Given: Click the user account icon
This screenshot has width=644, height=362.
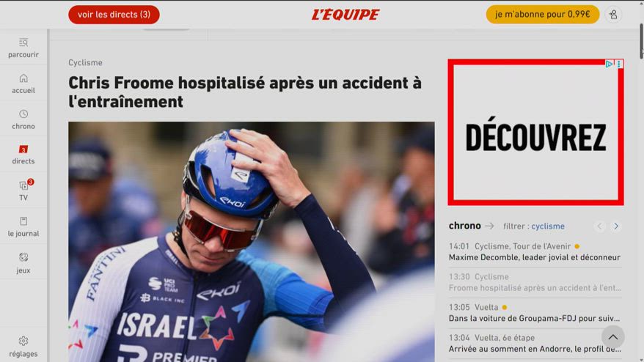Looking at the screenshot, I should coord(613,15).
